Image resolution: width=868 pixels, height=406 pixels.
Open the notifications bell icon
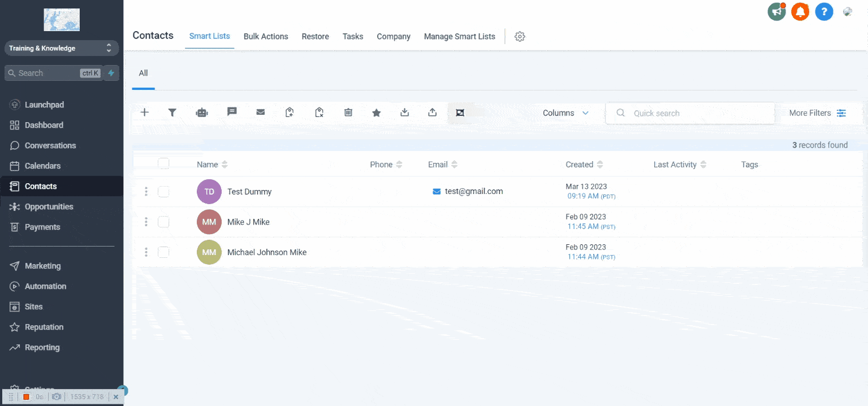[800, 11]
